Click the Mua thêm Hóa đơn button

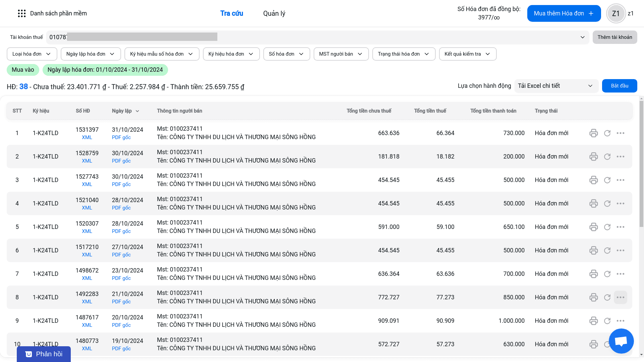tap(564, 13)
